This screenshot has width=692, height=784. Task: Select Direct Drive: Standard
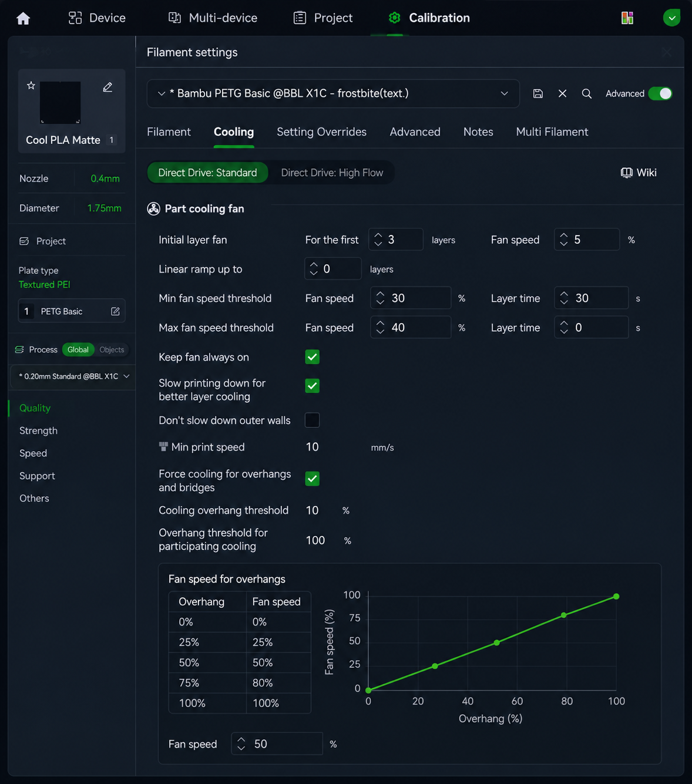[x=207, y=173]
